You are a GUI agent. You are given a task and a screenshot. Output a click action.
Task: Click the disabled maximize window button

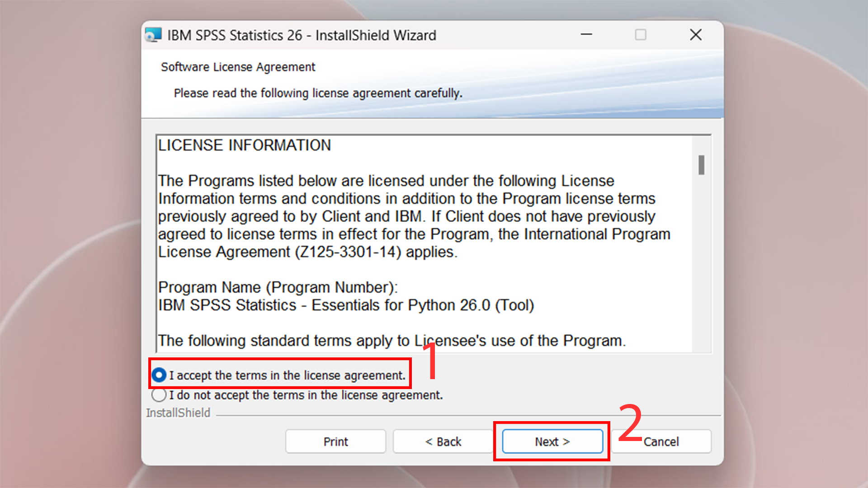click(x=641, y=35)
